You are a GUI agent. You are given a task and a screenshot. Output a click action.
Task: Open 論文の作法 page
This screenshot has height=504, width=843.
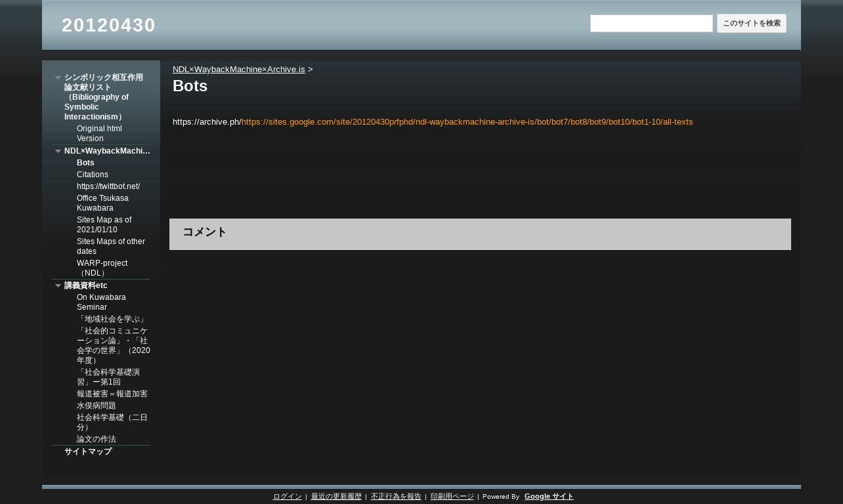point(97,439)
